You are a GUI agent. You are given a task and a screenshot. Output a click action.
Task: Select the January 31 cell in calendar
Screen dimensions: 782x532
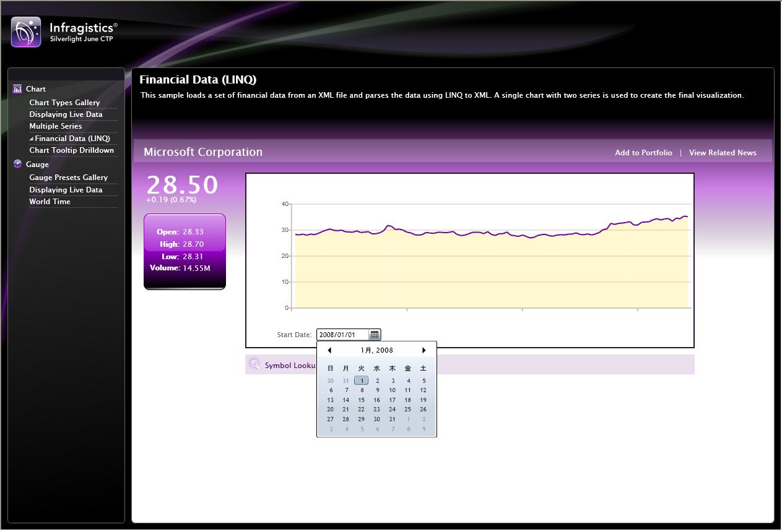tap(393, 419)
